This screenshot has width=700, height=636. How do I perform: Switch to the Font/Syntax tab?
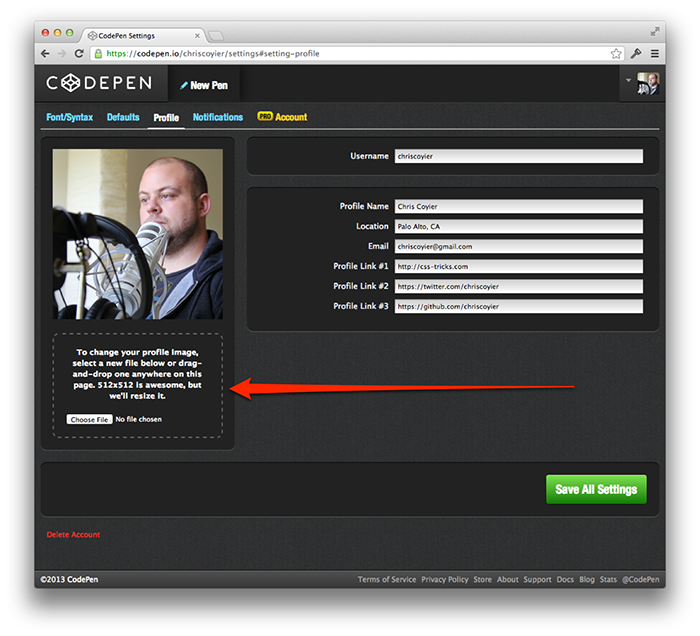pyautogui.click(x=70, y=117)
